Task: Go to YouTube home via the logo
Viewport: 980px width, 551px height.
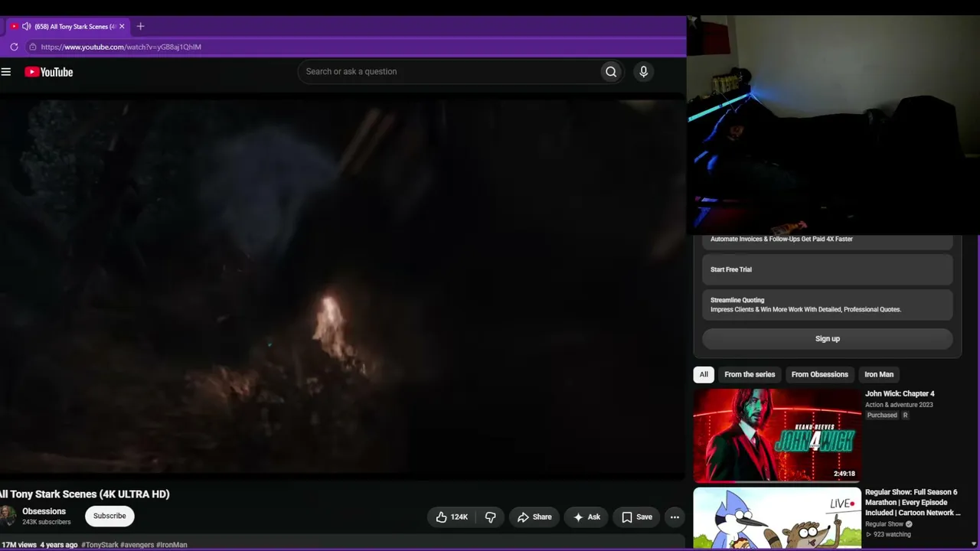Action: [48, 72]
